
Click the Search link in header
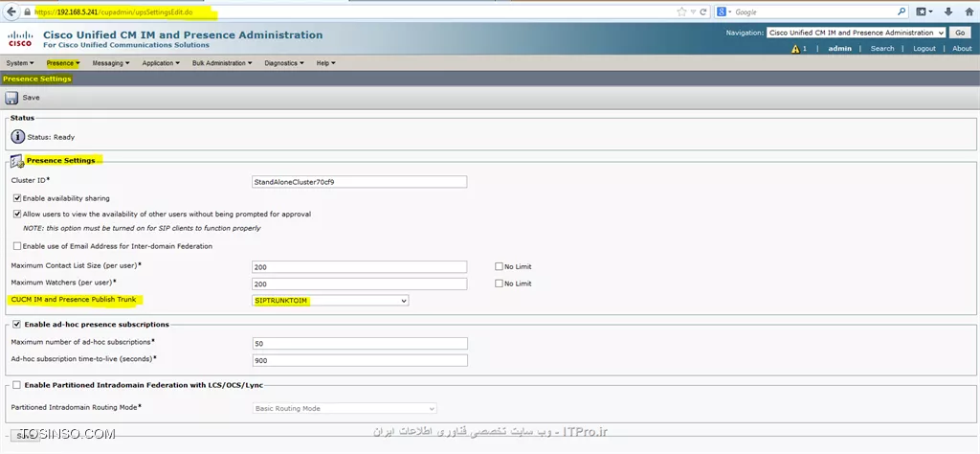point(881,49)
